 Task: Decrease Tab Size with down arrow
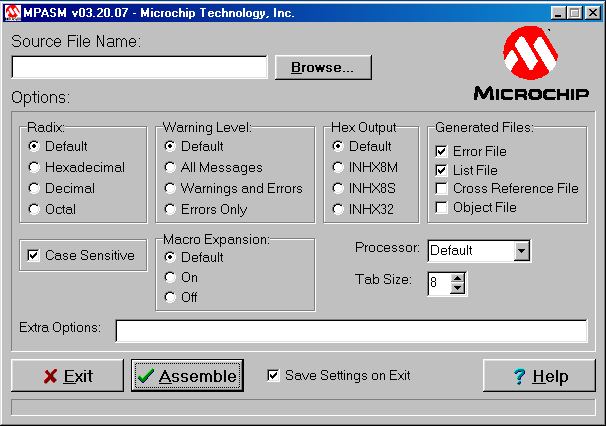[458, 288]
